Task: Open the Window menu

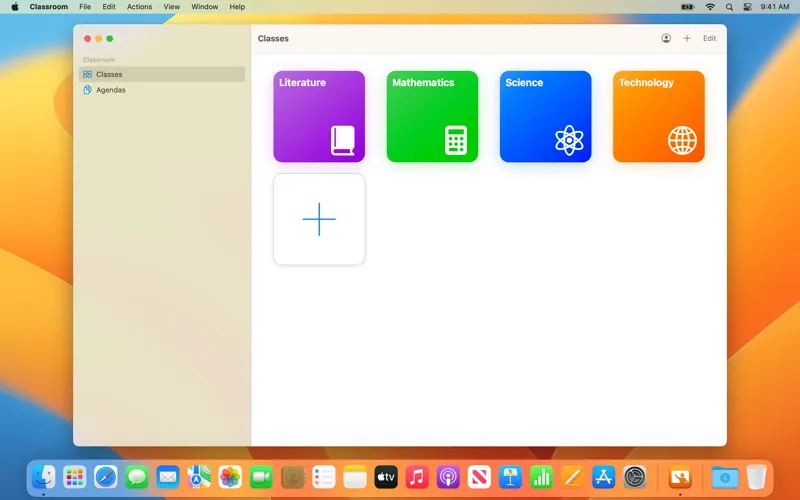Action: click(205, 7)
